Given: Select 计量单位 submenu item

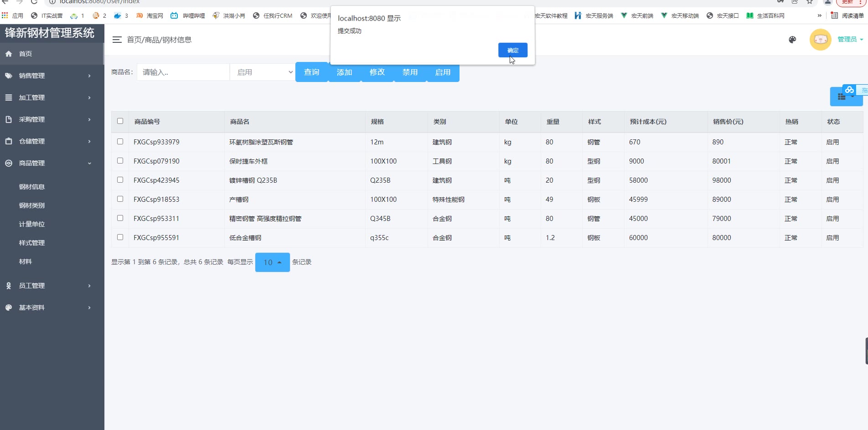Looking at the screenshot, I should click(32, 224).
